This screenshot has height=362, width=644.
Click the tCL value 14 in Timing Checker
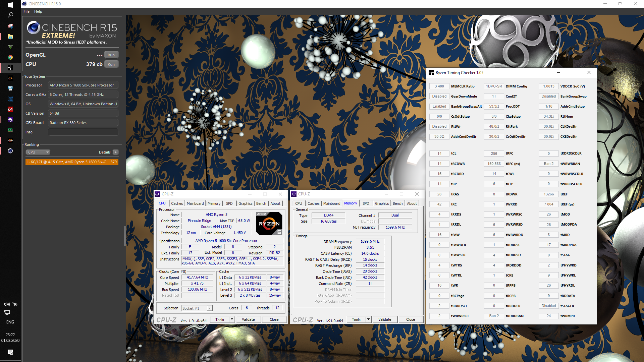(x=439, y=154)
